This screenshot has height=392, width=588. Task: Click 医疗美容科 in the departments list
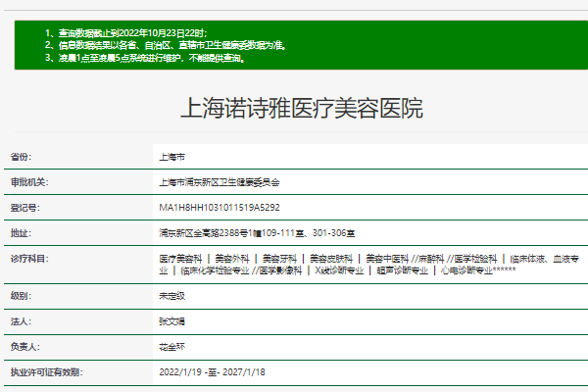click(x=180, y=259)
